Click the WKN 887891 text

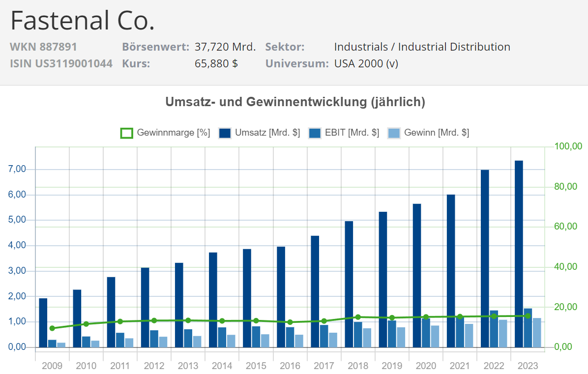tap(43, 47)
